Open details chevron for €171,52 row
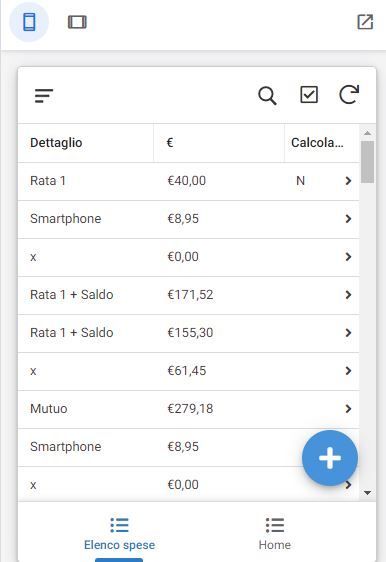This screenshot has width=386, height=562. coord(348,295)
